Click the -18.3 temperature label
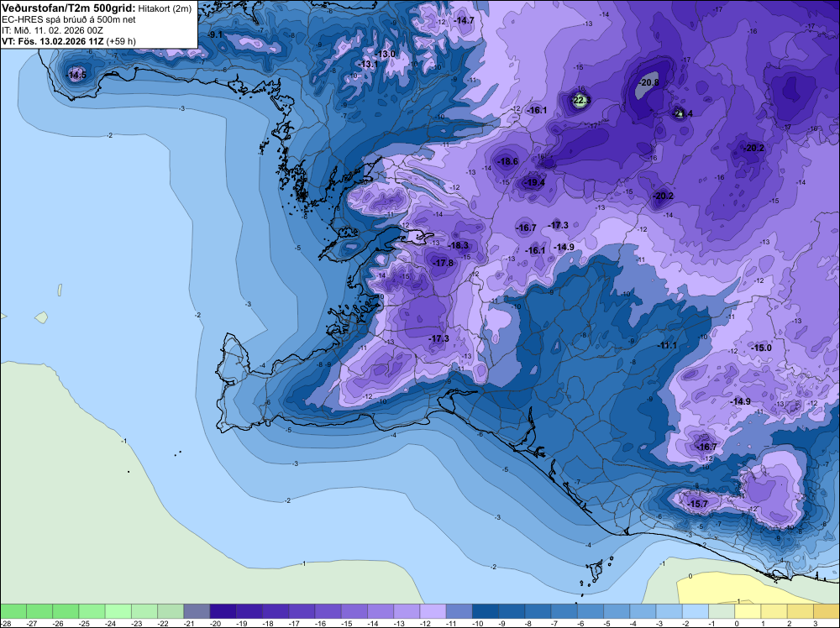 (x=458, y=245)
